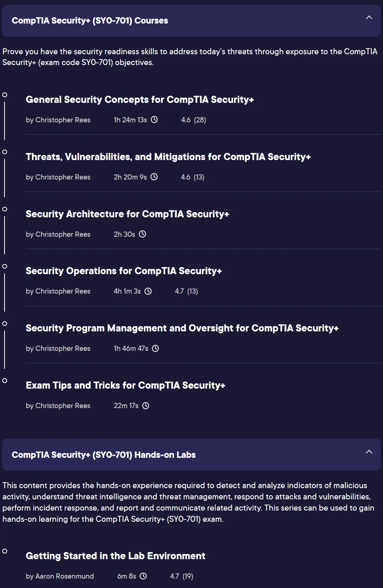The width and height of the screenshot is (383, 588).
Task: Click the CompTIA Security+ (SY0-701) Hands-on Labs header
Action: 191,454
